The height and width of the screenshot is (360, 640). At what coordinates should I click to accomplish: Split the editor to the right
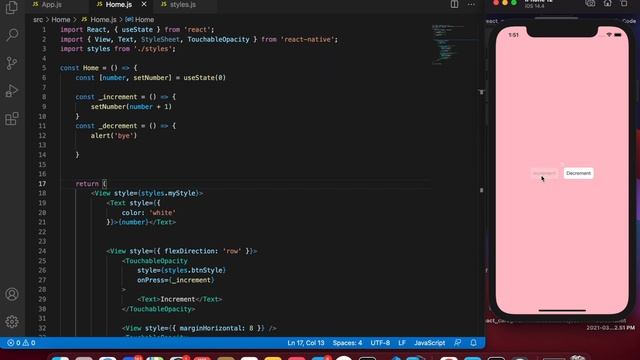454,4
